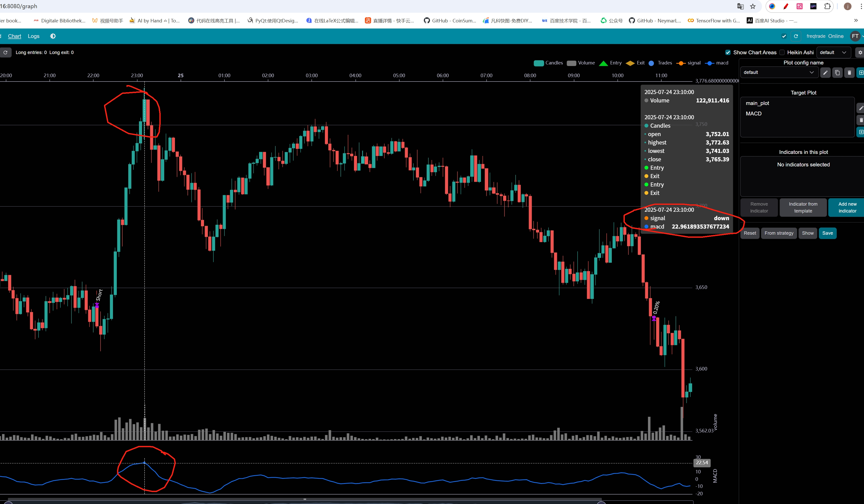This screenshot has height=504, width=864.
Task: Open the Logs tab
Action: tap(33, 36)
